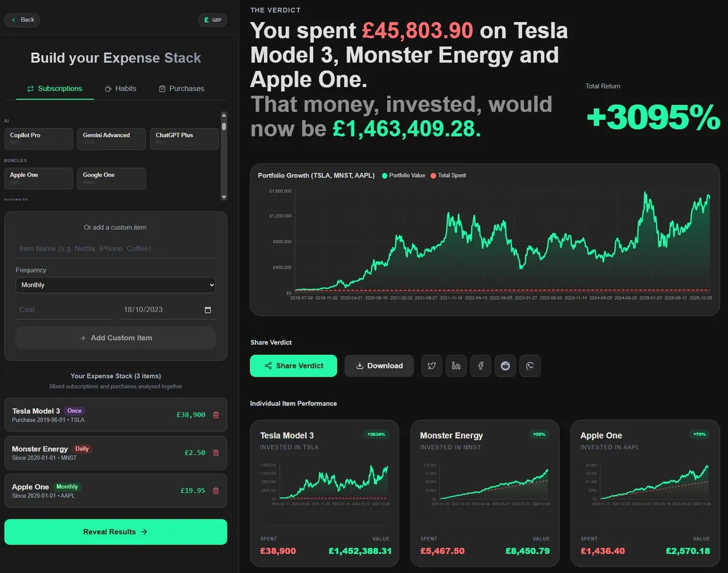
Task: Delete Tesla Model 3 with its trash icon
Action: [x=217, y=415]
